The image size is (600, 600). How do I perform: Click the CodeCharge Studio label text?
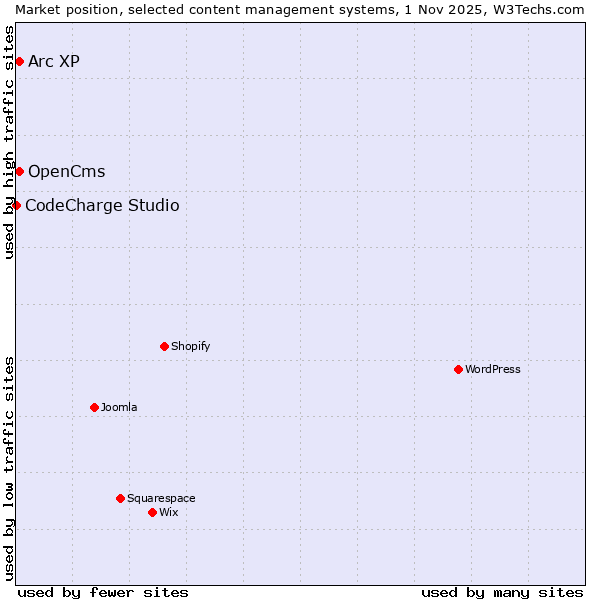102,205
